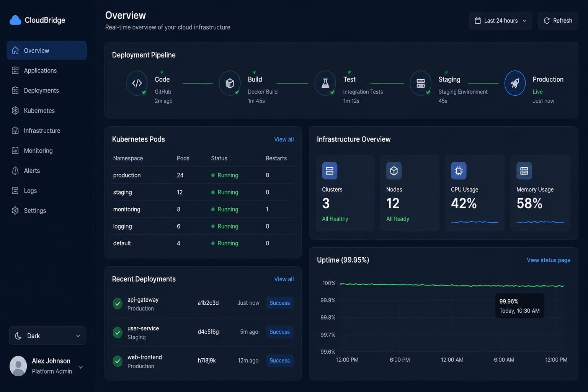Click the web-frontend Success badge

coord(279,361)
